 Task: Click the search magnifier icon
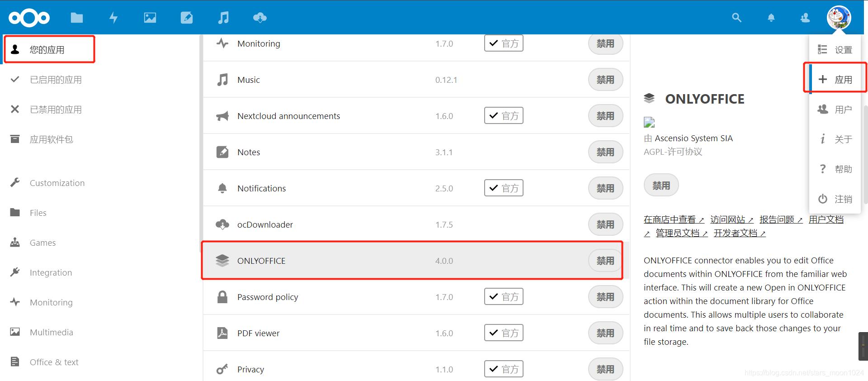pos(736,18)
